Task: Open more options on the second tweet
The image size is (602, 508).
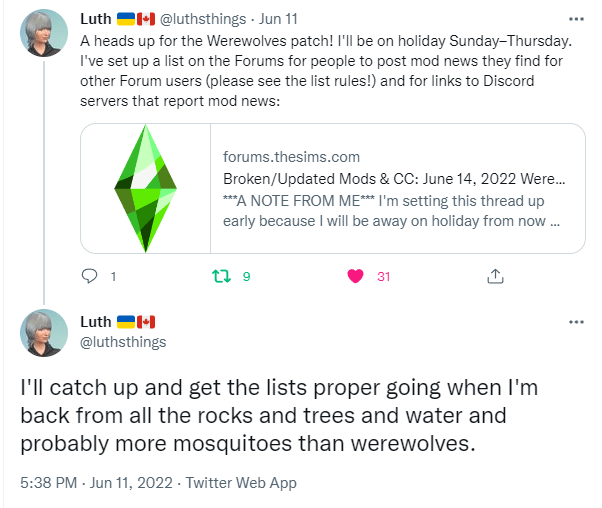Action: pos(576,322)
